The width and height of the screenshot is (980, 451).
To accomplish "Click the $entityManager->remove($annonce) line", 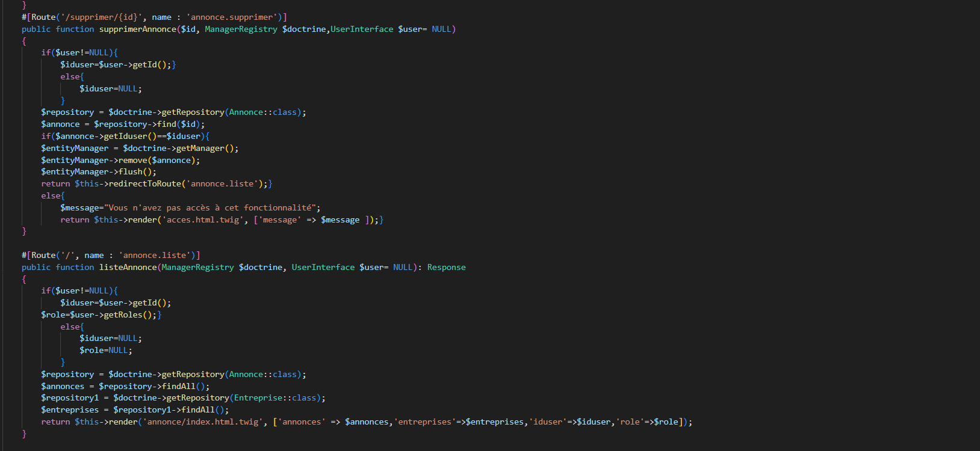I will [x=120, y=160].
